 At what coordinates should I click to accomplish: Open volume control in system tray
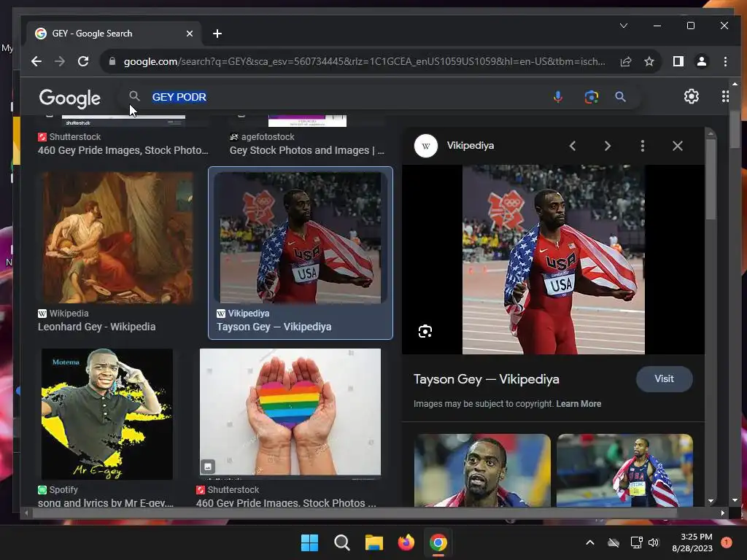pos(654,542)
